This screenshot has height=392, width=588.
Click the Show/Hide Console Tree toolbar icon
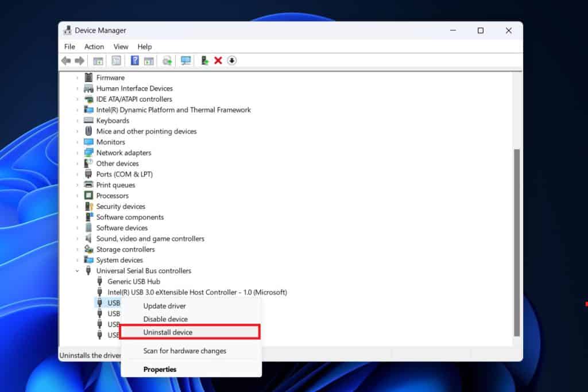99,60
